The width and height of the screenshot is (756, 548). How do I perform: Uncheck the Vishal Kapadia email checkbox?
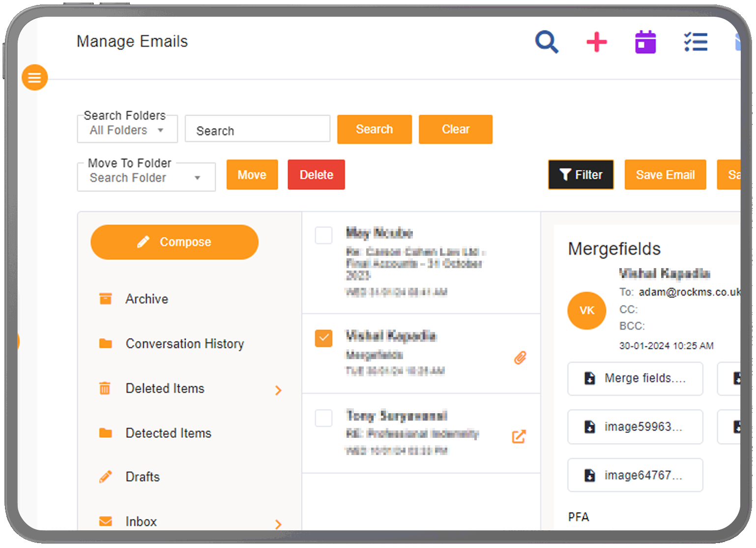(x=323, y=338)
